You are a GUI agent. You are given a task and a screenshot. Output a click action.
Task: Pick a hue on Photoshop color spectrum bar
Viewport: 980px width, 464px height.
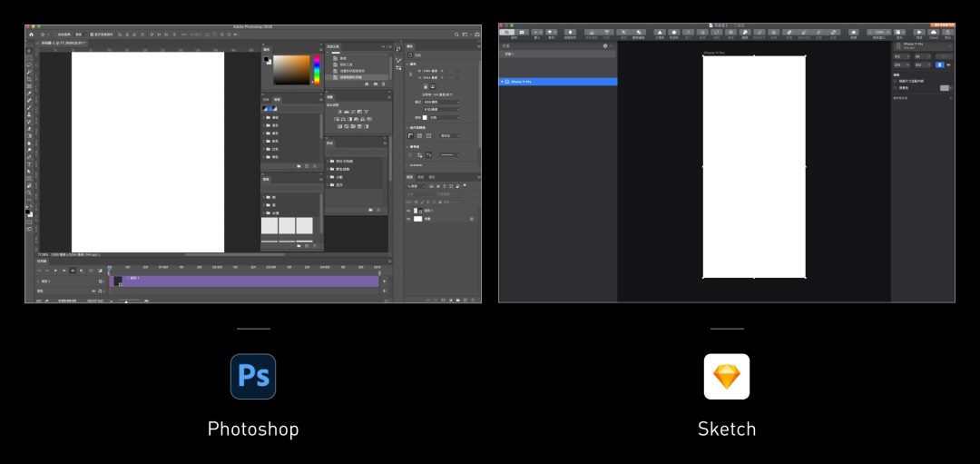click(317, 70)
